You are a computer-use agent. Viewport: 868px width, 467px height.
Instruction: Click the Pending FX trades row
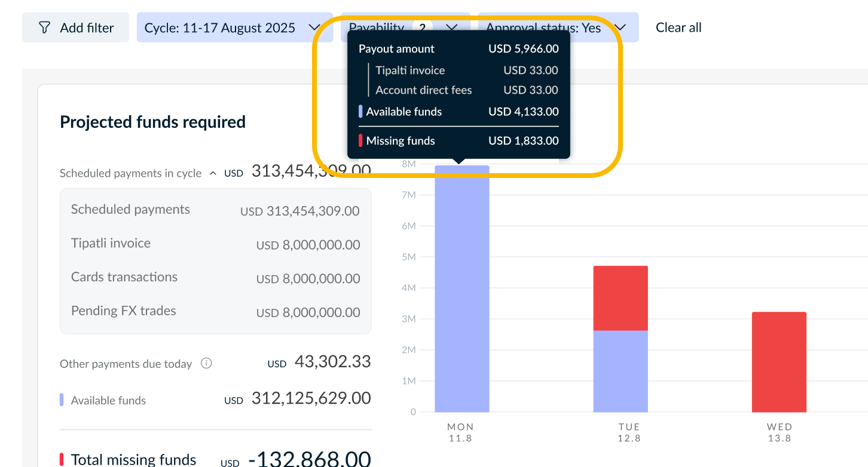[216, 312]
